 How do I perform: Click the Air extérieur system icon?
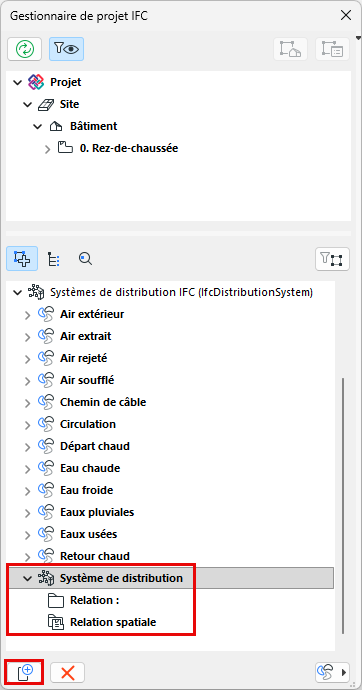click(46, 314)
